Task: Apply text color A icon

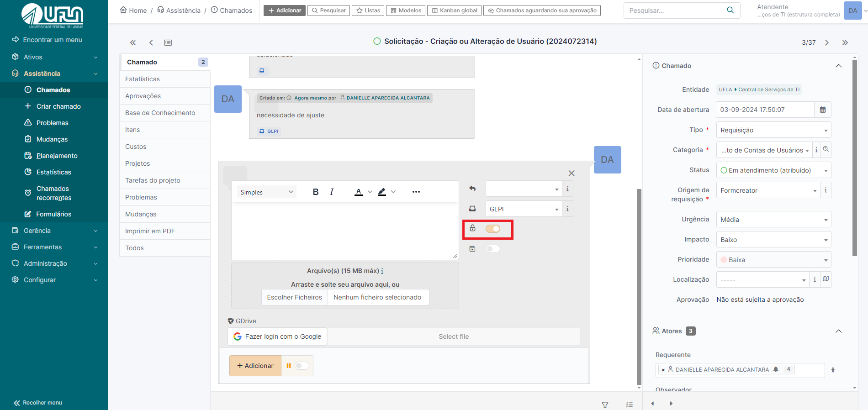Action: point(359,192)
